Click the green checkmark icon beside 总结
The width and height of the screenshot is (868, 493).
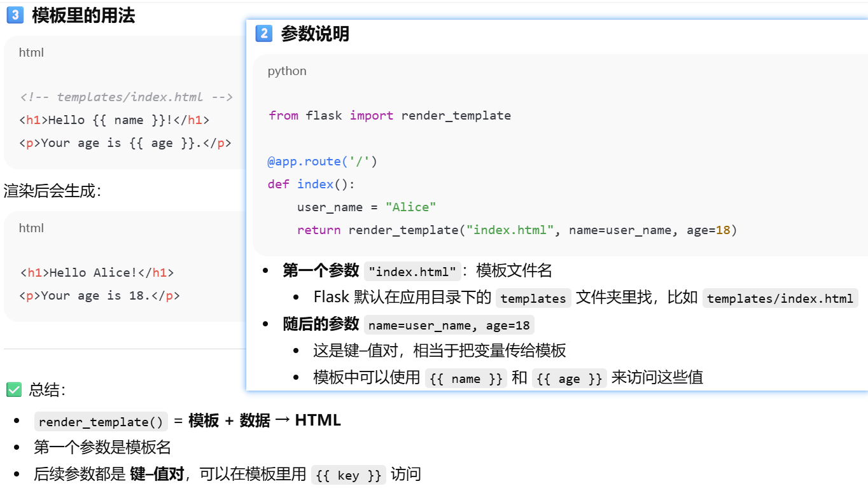13,390
